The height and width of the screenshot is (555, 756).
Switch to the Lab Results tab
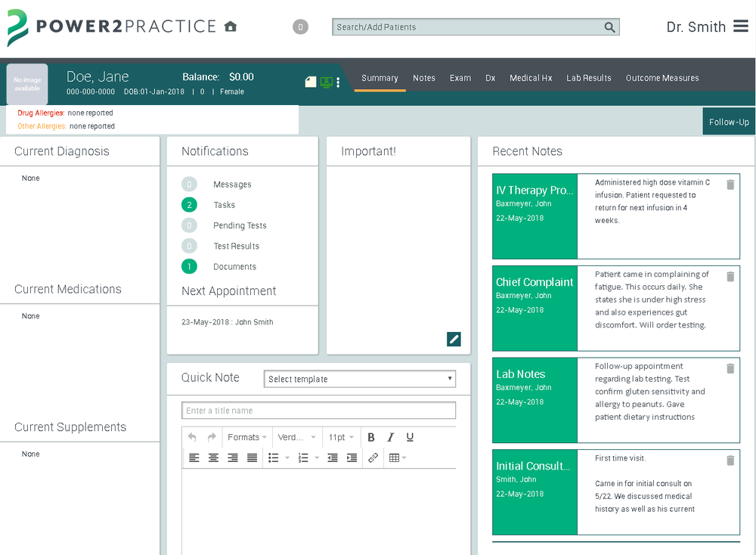point(589,78)
